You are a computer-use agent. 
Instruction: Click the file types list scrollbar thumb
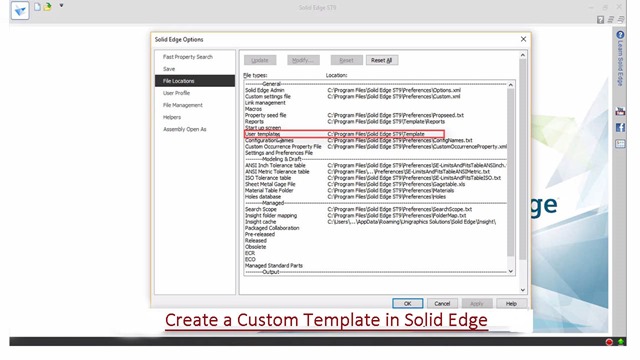(510, 172)
